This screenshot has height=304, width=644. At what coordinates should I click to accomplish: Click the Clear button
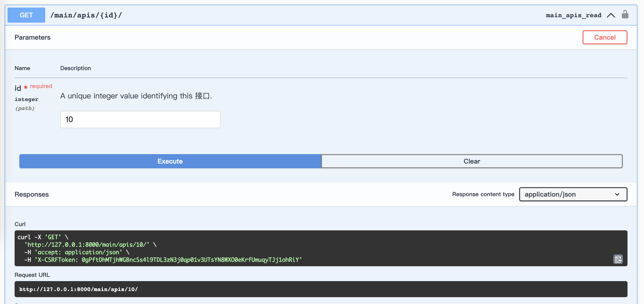(472, 161)
